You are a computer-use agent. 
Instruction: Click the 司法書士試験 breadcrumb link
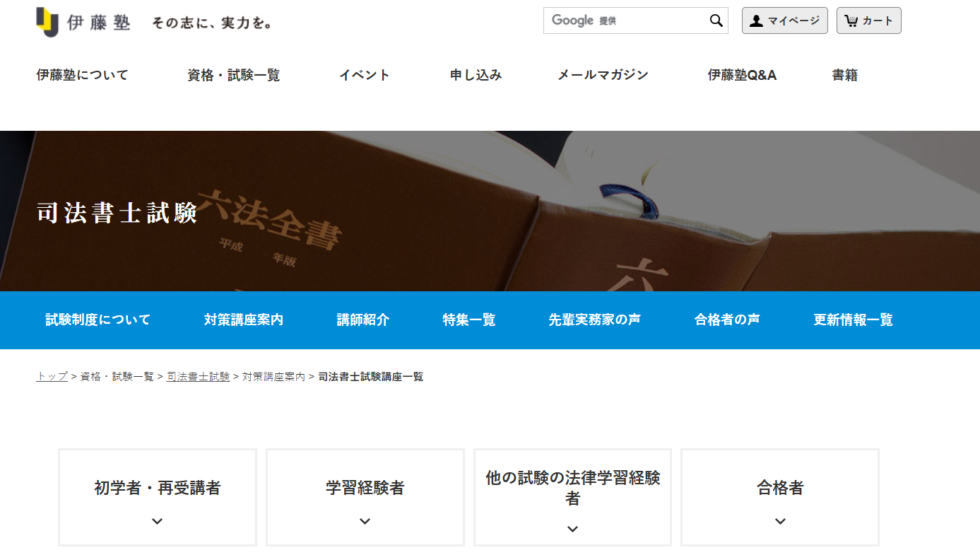(199, 377)
